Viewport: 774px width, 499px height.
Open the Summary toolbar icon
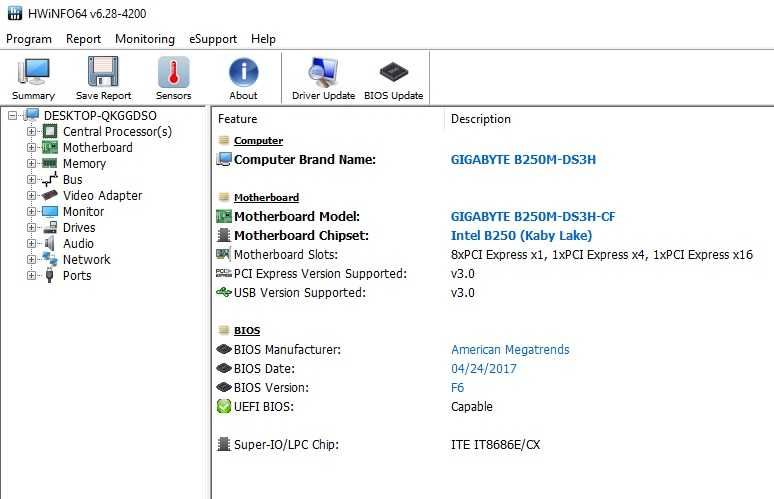tap(33, 72)
